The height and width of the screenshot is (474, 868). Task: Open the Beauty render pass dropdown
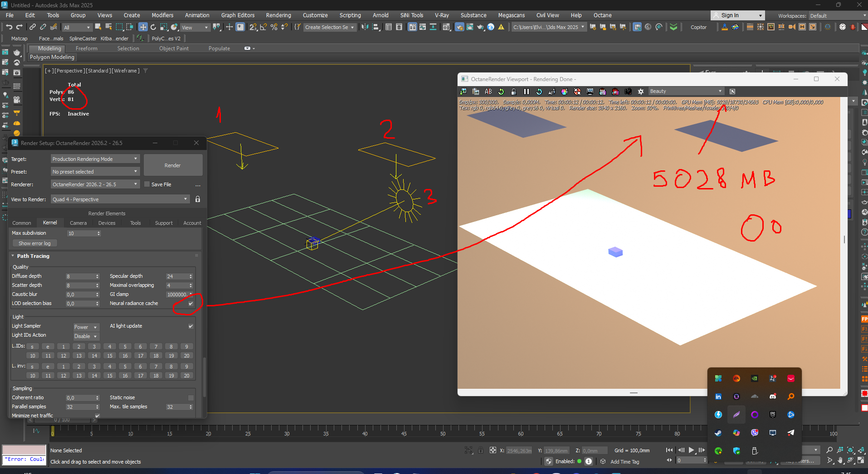click(686, 92)
